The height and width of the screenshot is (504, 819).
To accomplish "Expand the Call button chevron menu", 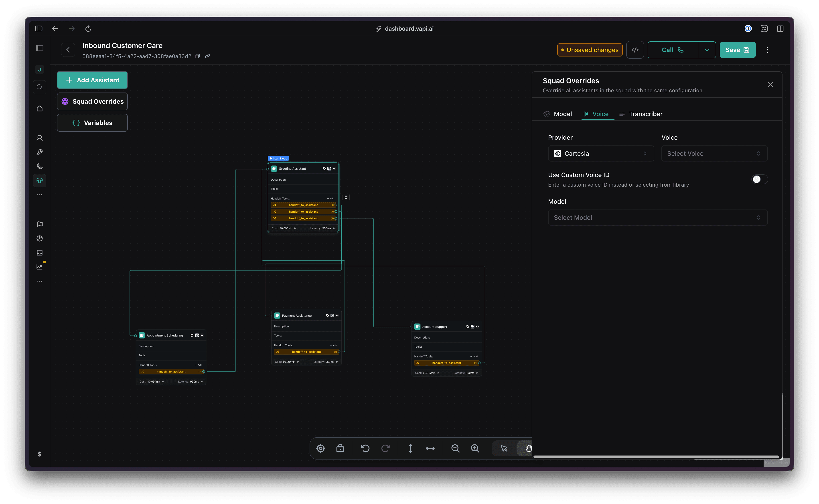I will click(x=707, y=50).
